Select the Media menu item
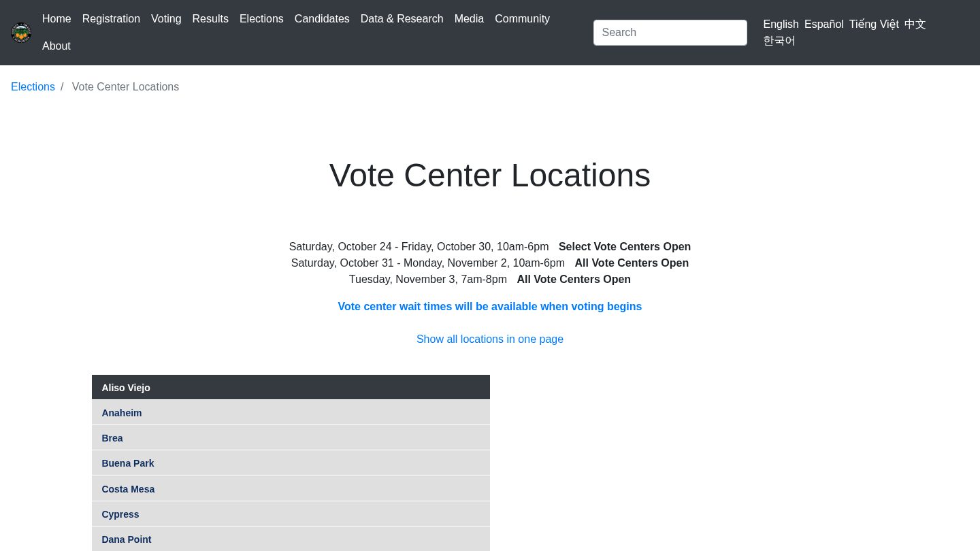The width and height of the screenshot is (980, 551). (469, 19)
